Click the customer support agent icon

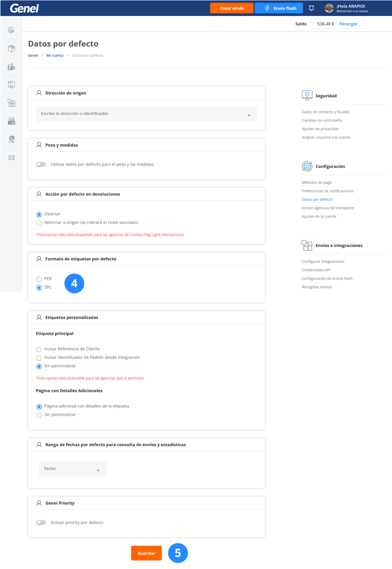tap(11, 139)
